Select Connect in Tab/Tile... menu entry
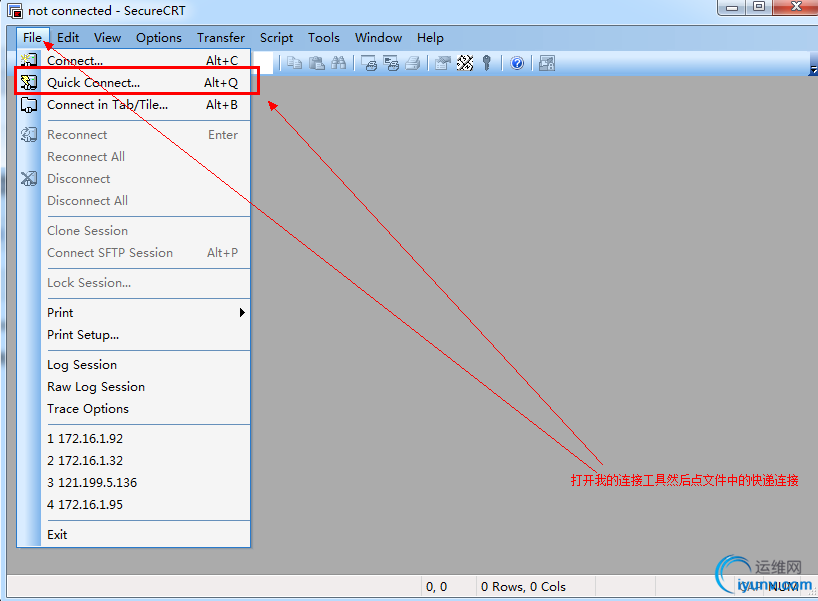This screenshot has width=818, height=601. (x=134, y=105)
